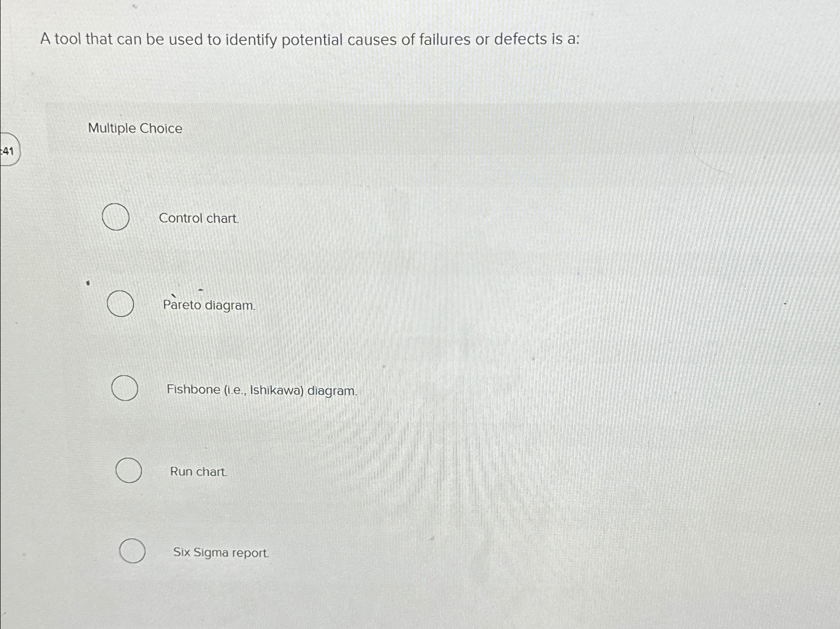Click the empty circle beside Run chart
The height and width of the screenshot is (629, 840).
(128, 471)
